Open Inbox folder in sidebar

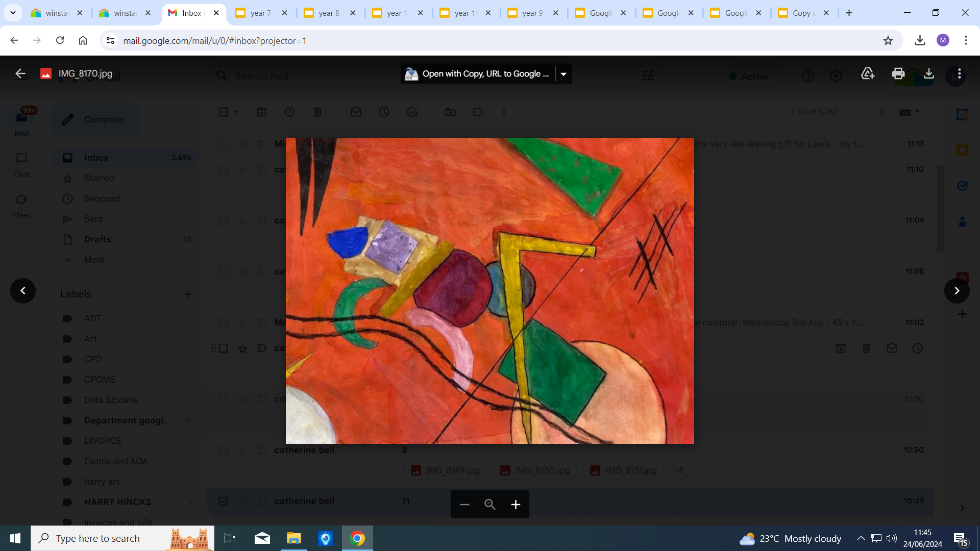125,158
